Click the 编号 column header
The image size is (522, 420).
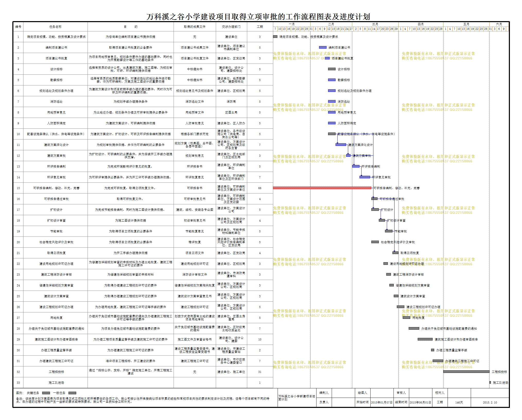(x=18, y=27)
